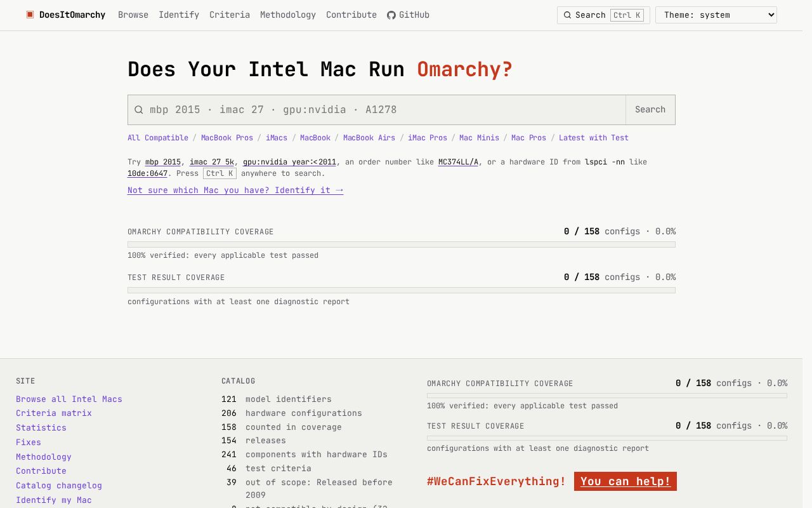The image size is (812, 508).
Task: Click the main Test result coverage bar
Action: tap(402, 290)
